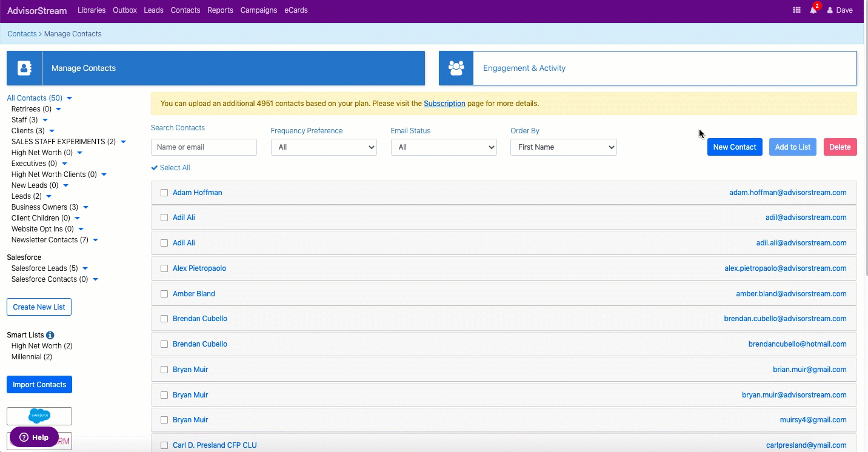Image resolution: width=868 pixels, height=452 pixels.
Task: Open the apps grid icon
Action: 796,10
